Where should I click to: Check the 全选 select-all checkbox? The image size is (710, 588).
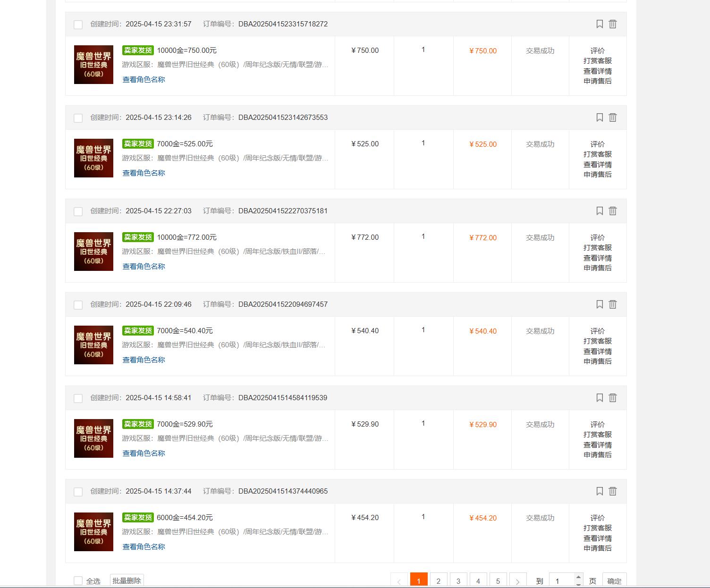pyautogui.click(x=78, y=581)
